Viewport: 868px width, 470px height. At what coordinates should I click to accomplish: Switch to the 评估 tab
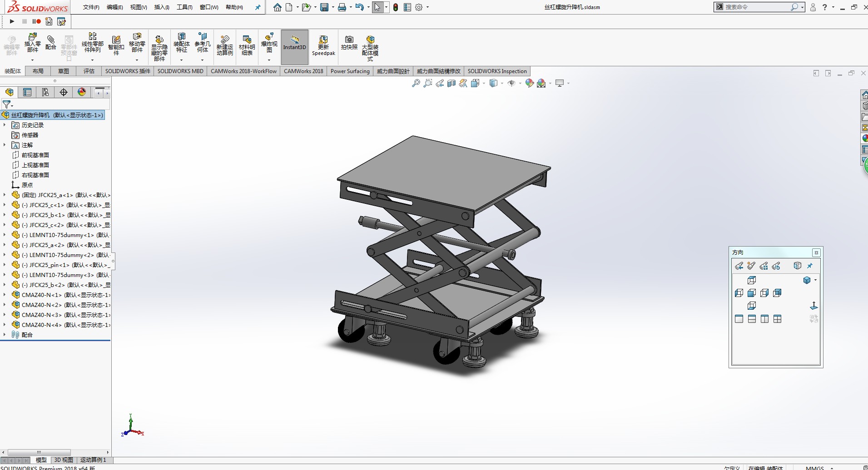(x=89, y=71)
